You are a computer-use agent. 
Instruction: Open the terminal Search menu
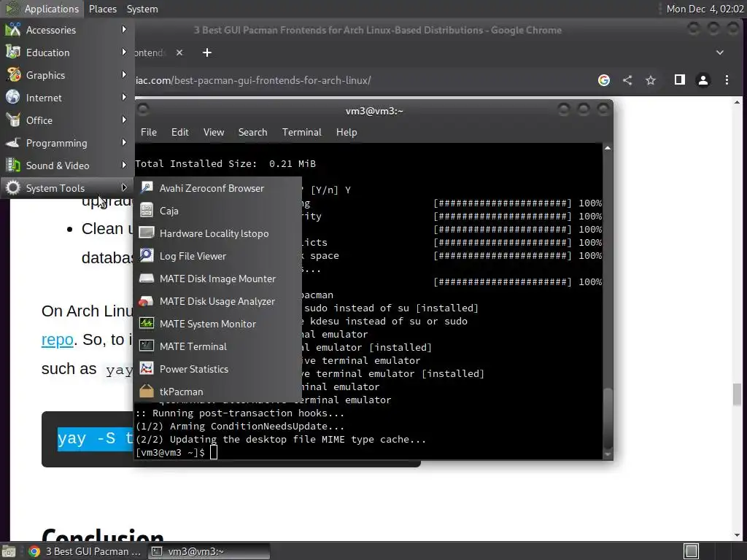(252, 132)
